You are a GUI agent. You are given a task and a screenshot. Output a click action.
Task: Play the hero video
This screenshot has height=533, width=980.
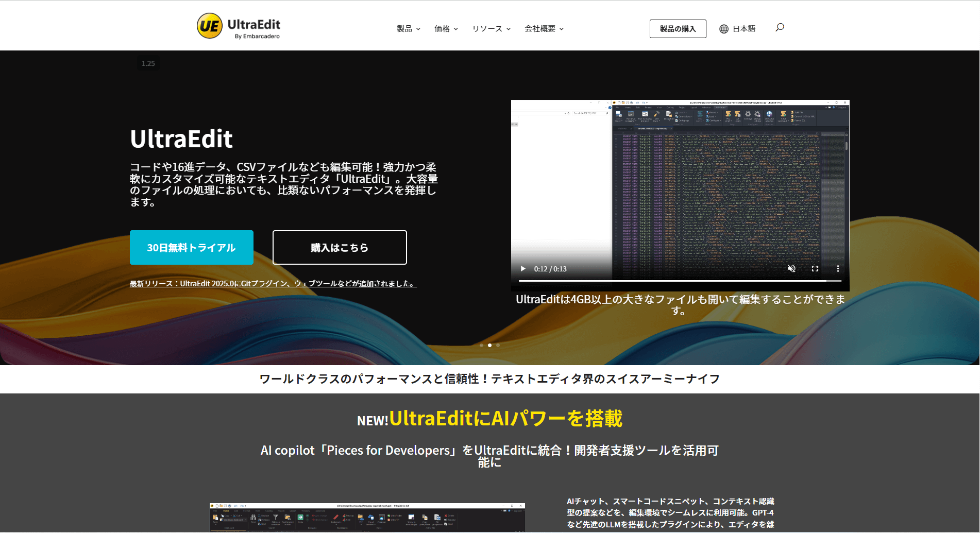(x=523, y=269)
